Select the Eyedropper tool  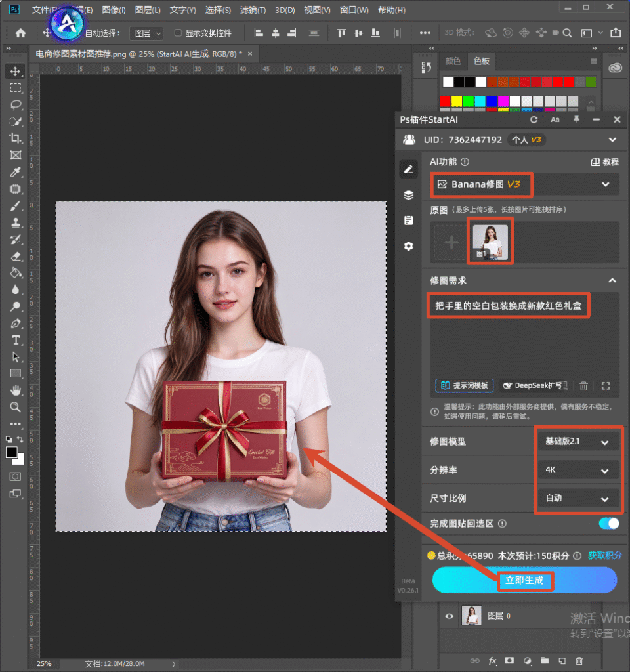click(x=16, y=172)
